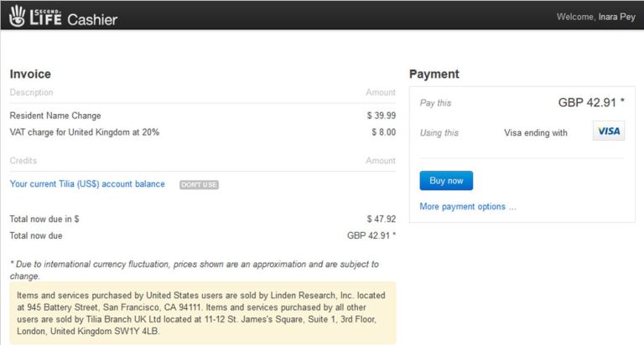644x345 pixels.
Task: Open More payment options link
Action: tap(468, 206)
